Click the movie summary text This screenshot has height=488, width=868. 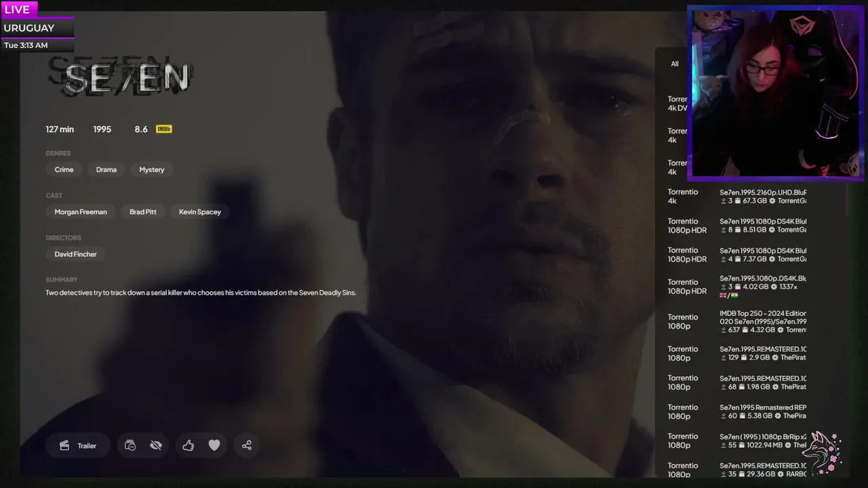201,293
